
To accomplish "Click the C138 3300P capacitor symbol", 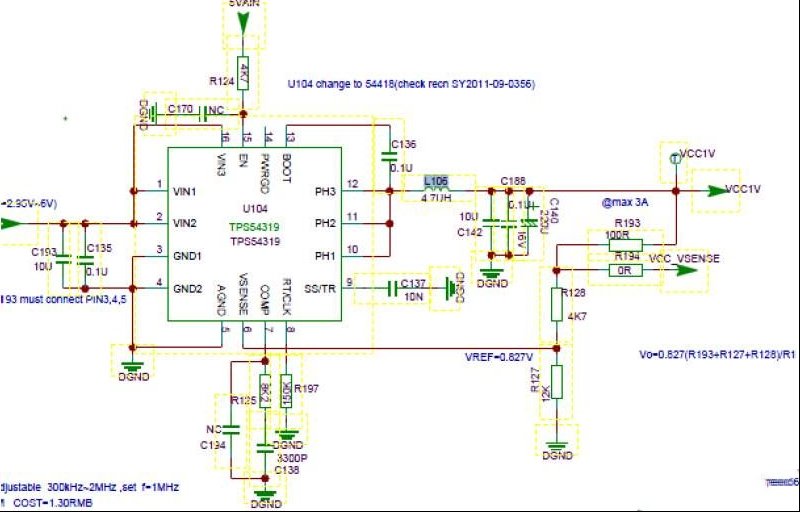I will point(265,448).
